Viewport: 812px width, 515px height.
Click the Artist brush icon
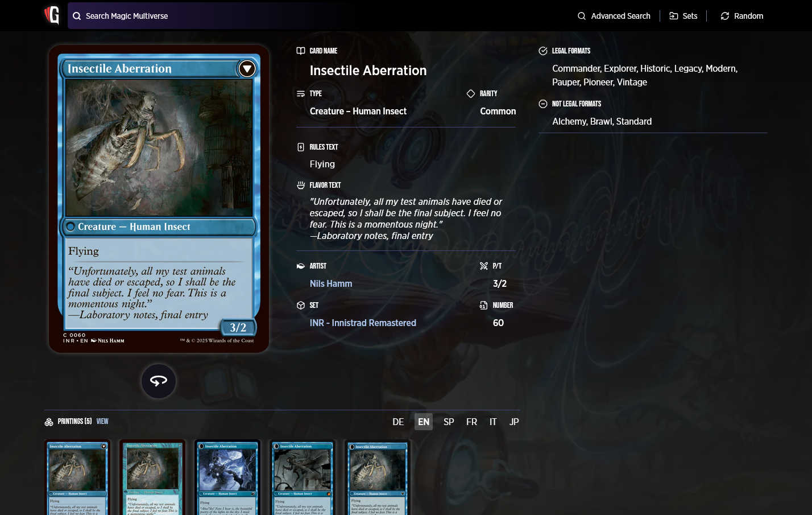pyautogui.click(x=300, y=266)
